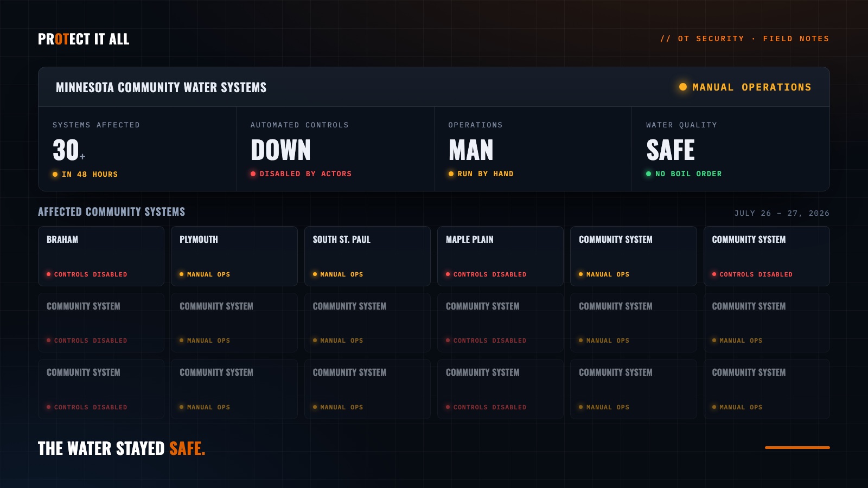Click The Water Stayed Safe headline
868x488 pixels.
coord(122,448)
